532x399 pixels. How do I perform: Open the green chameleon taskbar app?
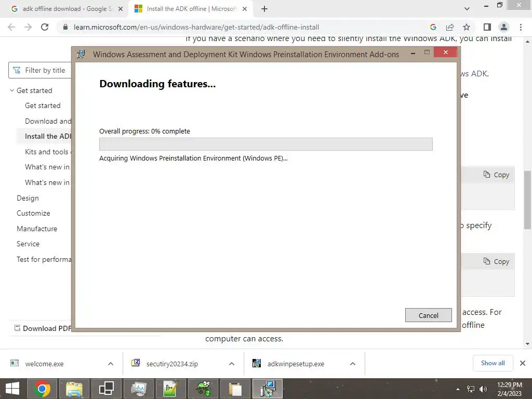[x=203, y=389]
